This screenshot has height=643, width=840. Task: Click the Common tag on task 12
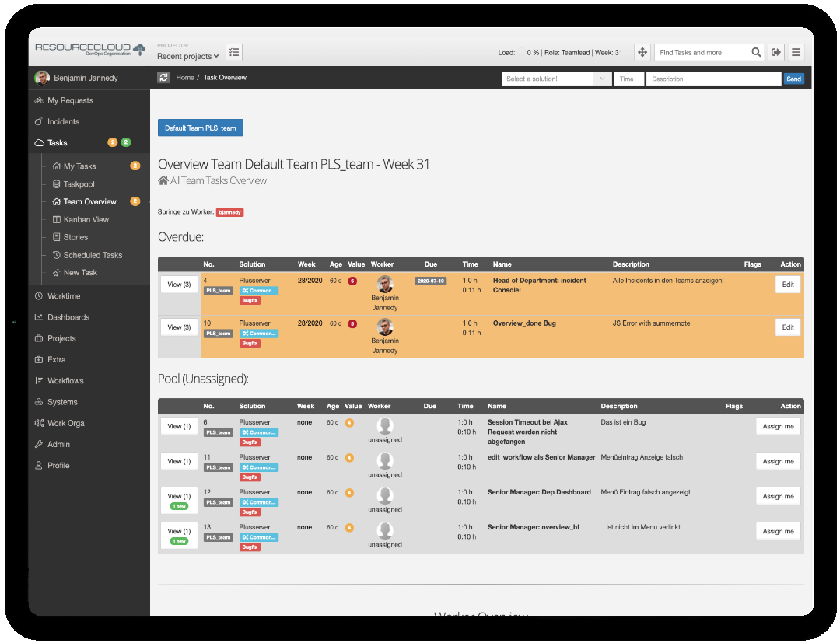click(x=259, y=502)
